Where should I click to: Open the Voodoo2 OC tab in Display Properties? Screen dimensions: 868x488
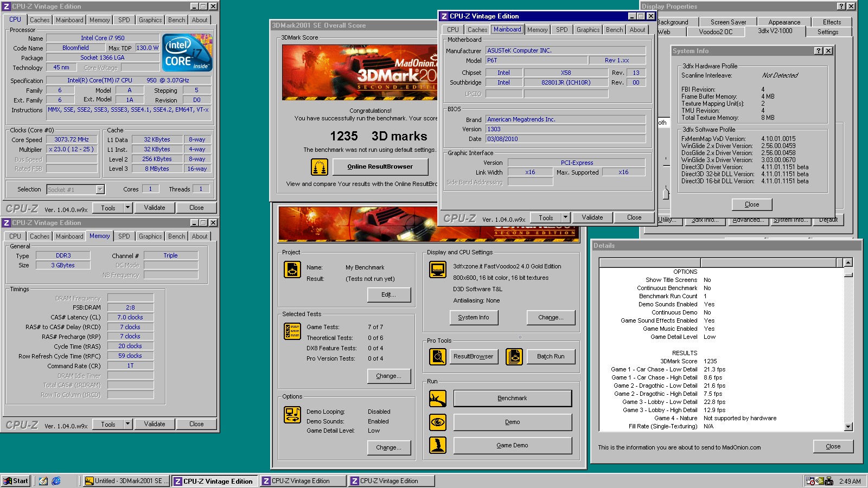[x=715, y=32]
